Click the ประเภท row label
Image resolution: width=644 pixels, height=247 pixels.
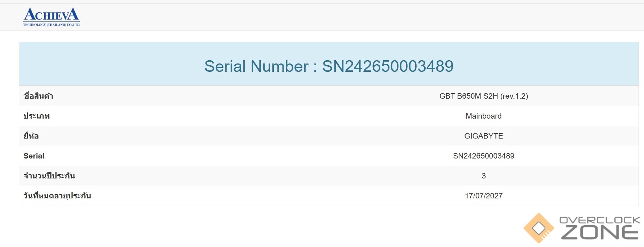point(37,116)
